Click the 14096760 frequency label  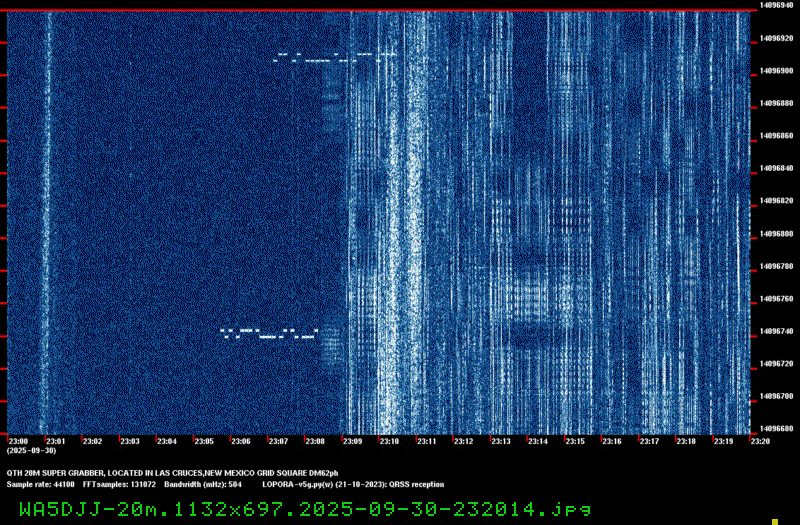point(776,298)
